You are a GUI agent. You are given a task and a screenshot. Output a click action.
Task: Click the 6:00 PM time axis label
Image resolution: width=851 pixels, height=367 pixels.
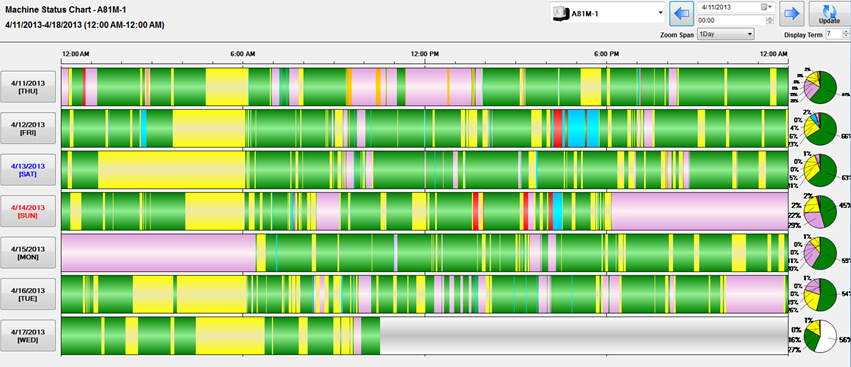coord(606,54)
